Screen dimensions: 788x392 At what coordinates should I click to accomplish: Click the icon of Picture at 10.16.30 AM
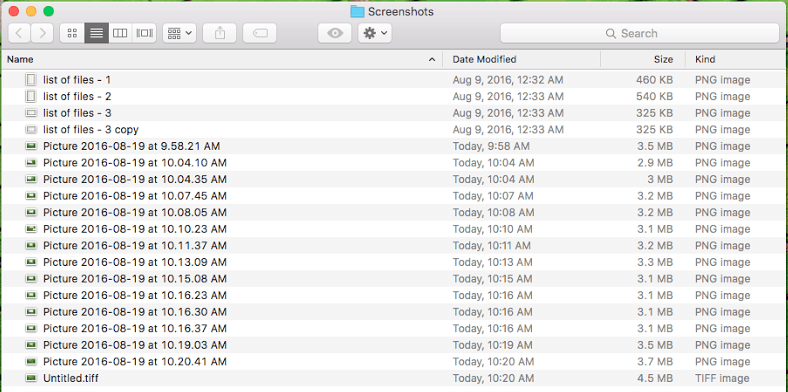pos(31,312)
